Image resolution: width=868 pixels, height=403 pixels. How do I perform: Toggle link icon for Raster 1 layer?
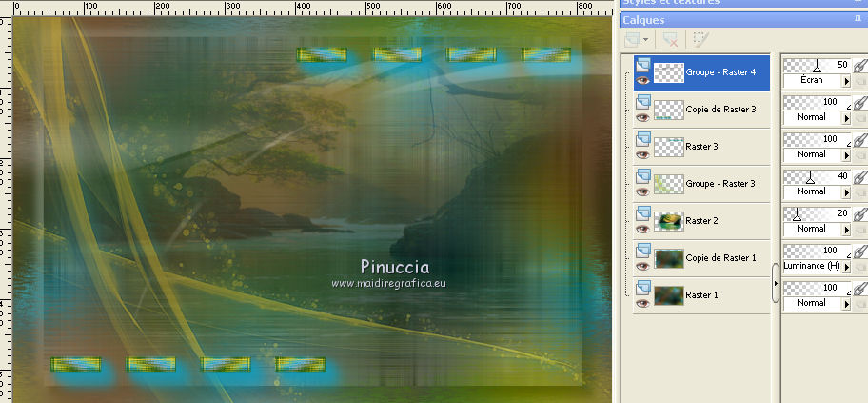[x=859, y=290]
